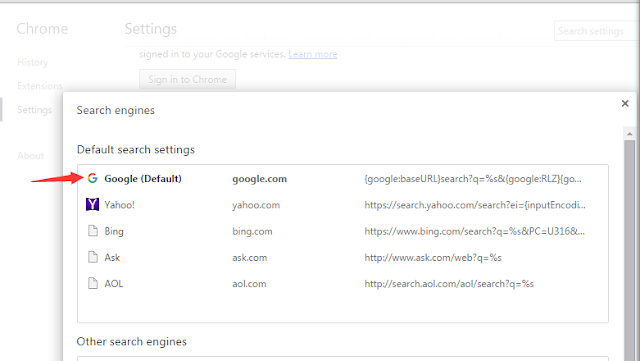
Task: Click the search.aol.com URL
Action: pos(449,283)
